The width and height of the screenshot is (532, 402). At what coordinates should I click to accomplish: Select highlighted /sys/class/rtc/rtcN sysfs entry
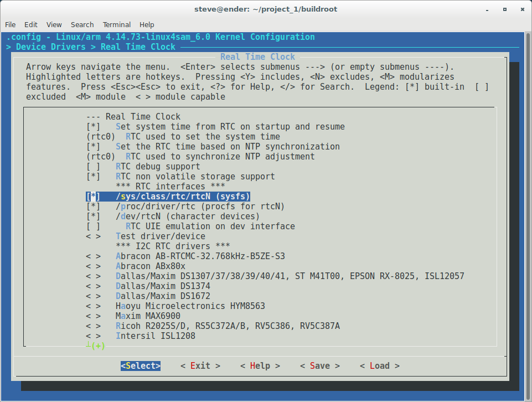(x=183, y=197)
